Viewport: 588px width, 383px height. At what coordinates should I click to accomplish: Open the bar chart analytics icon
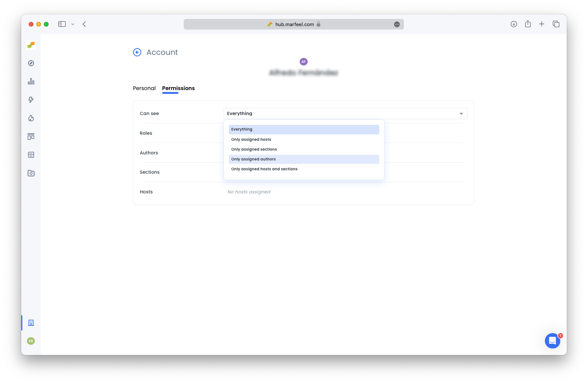coord(31,81)
